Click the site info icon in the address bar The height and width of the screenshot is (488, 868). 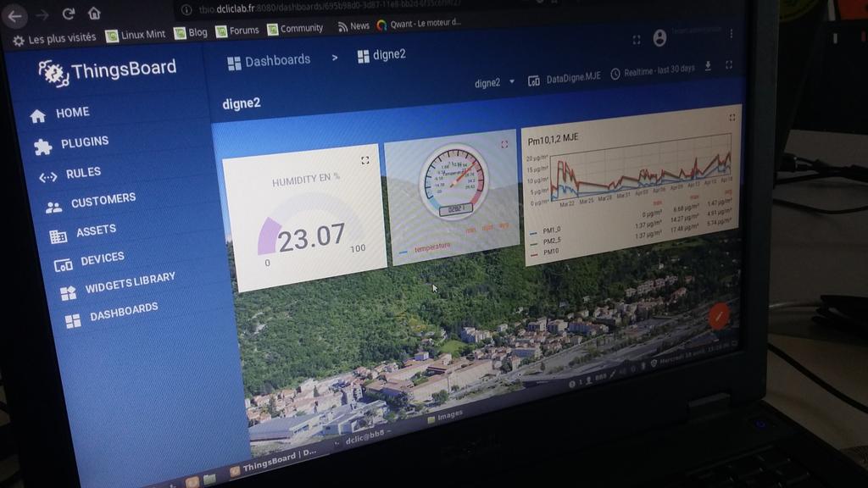pos(186,10)
